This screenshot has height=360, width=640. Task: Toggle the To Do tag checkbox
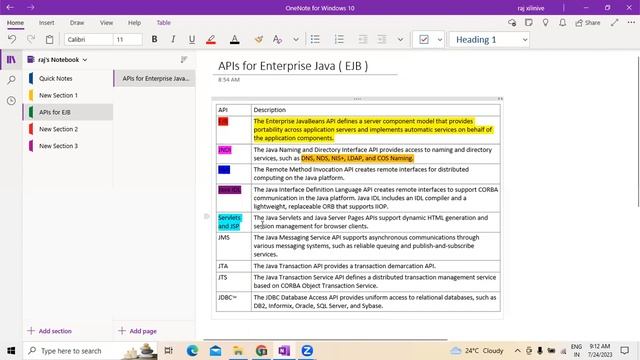click(424, 40)
